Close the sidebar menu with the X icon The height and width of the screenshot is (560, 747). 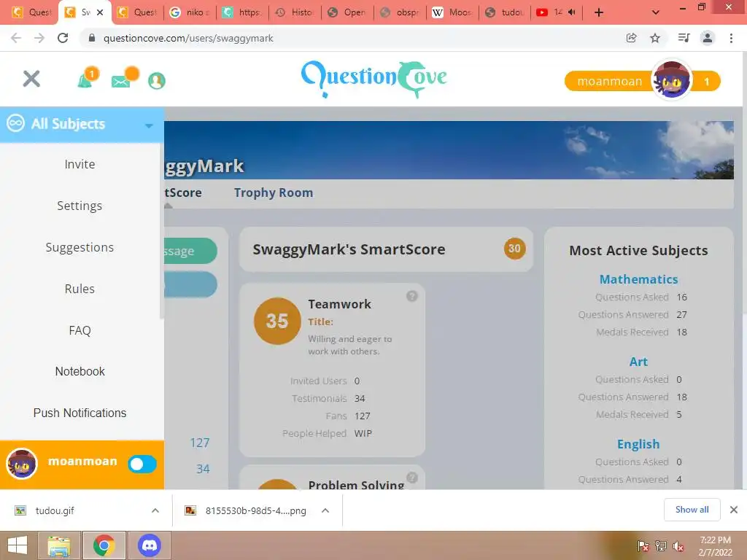pyautogui.click(x=31, y=79)
